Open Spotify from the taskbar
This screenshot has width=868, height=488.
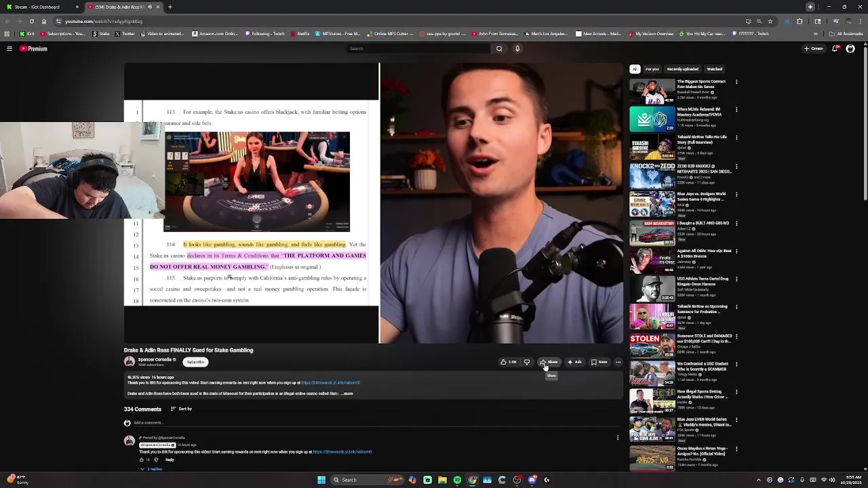(457, 480)
